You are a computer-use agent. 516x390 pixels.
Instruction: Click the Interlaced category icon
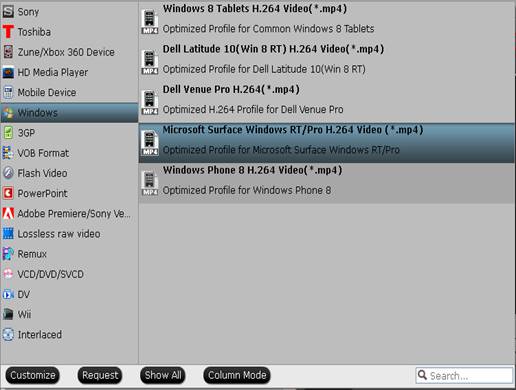[8, 335]
